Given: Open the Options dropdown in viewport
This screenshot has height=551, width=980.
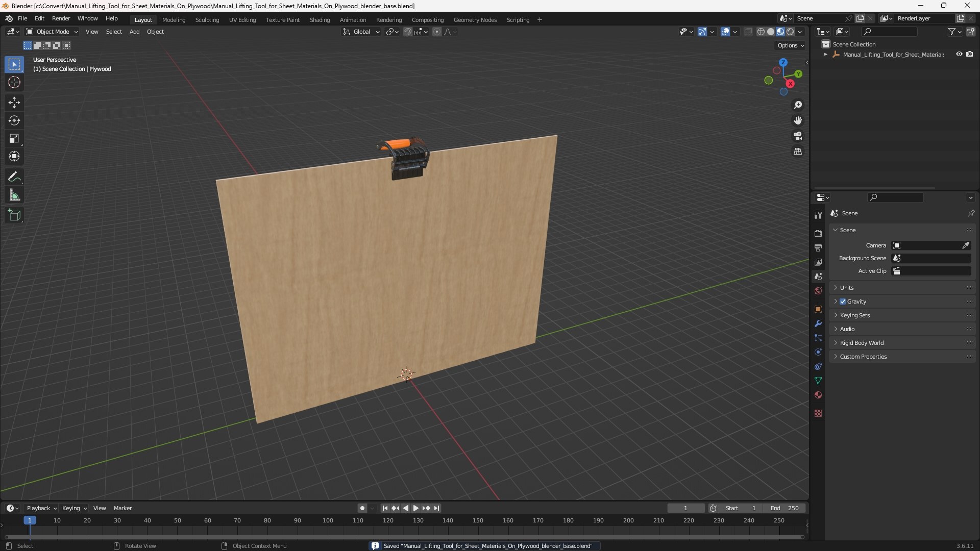Looking at the screenshot, I should click(x=791, y=45).
